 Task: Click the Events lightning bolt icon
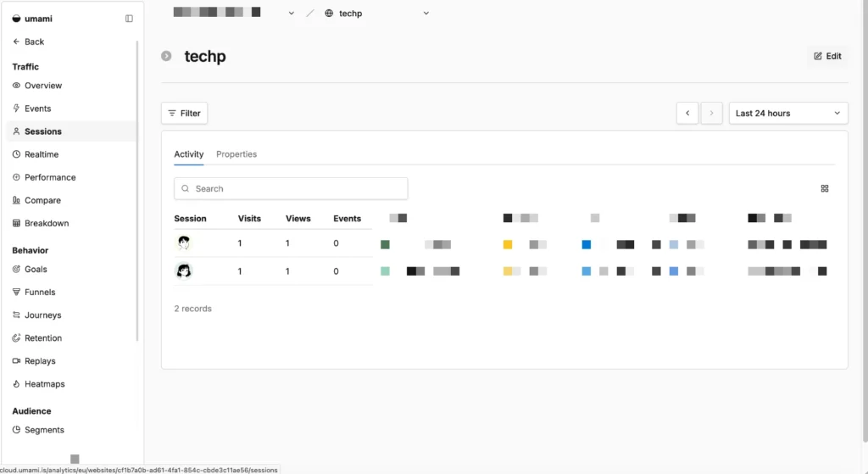(16, 109)
